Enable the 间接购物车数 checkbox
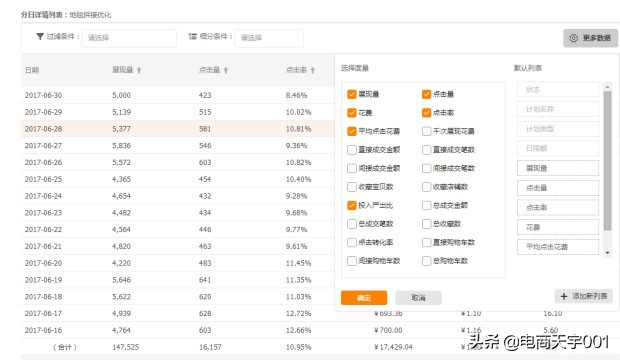Screen dimensions: 620x360 pos(352,261)
